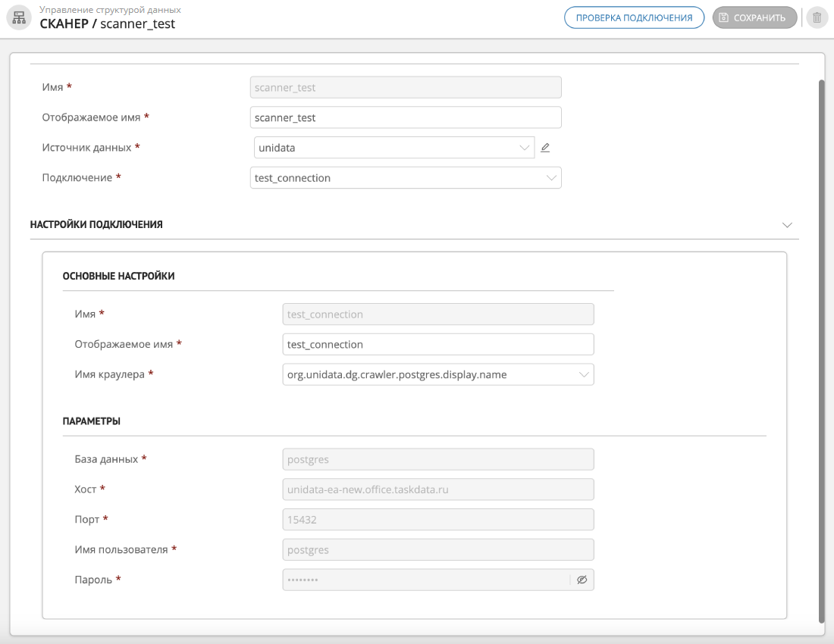Open Имя краулера dropdown
Screen dimensions: 834x644
click(437, 374)
